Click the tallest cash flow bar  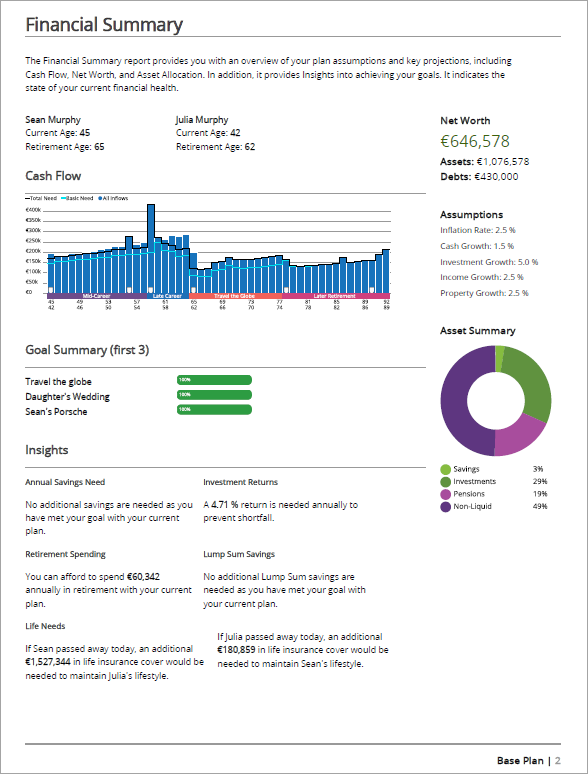(151, 249)
